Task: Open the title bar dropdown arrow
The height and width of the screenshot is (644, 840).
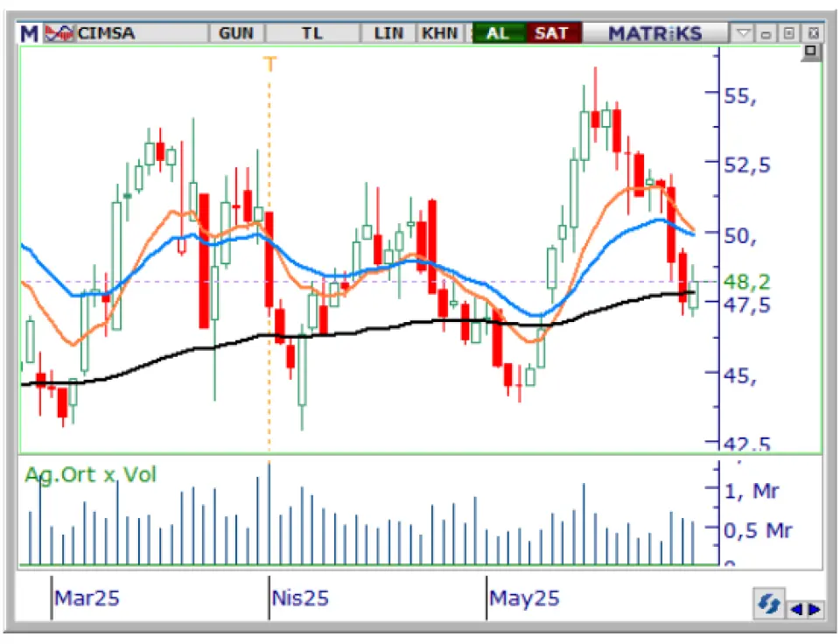Action: 743,33
